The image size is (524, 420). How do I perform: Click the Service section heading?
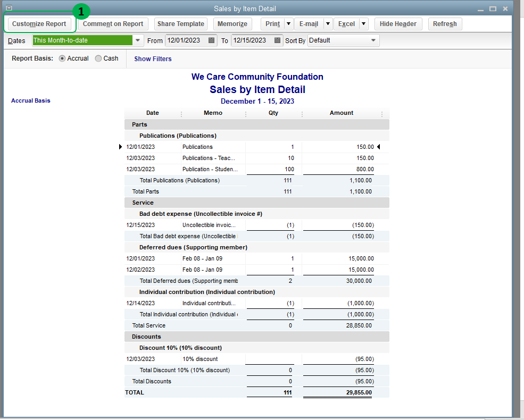[x=256, y=203]
